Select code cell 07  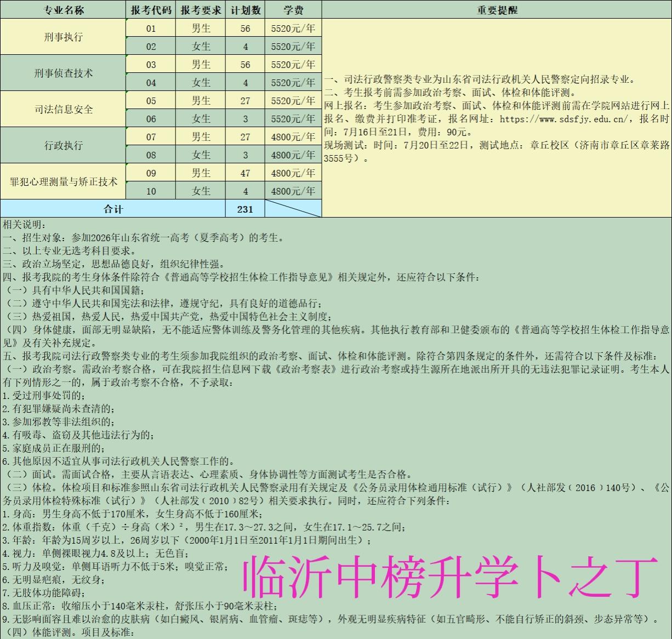151,137
